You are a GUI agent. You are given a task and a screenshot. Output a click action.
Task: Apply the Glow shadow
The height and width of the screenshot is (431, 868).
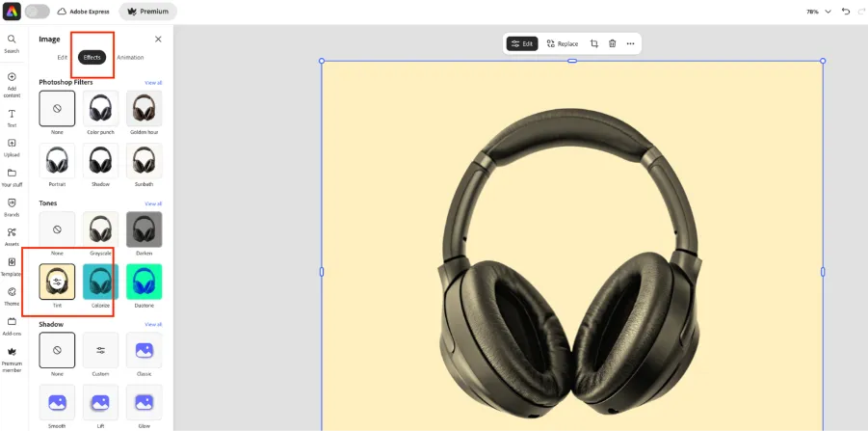pos(144,402)
